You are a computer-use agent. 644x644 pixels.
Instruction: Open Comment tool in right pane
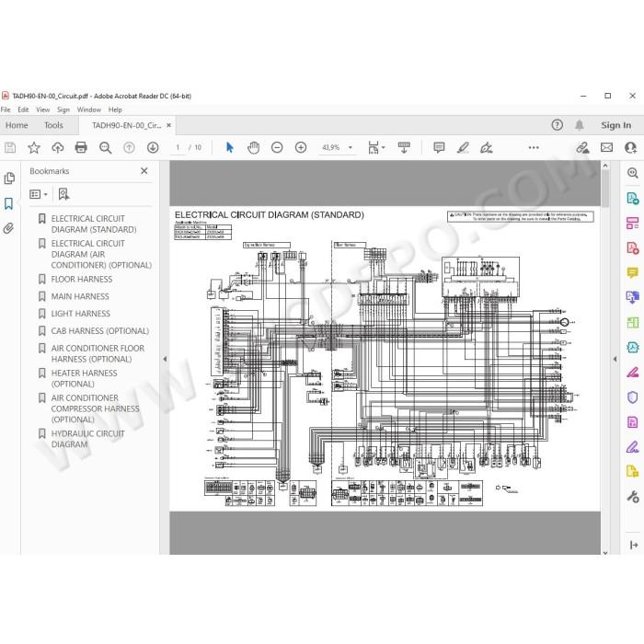click(633, 272)
